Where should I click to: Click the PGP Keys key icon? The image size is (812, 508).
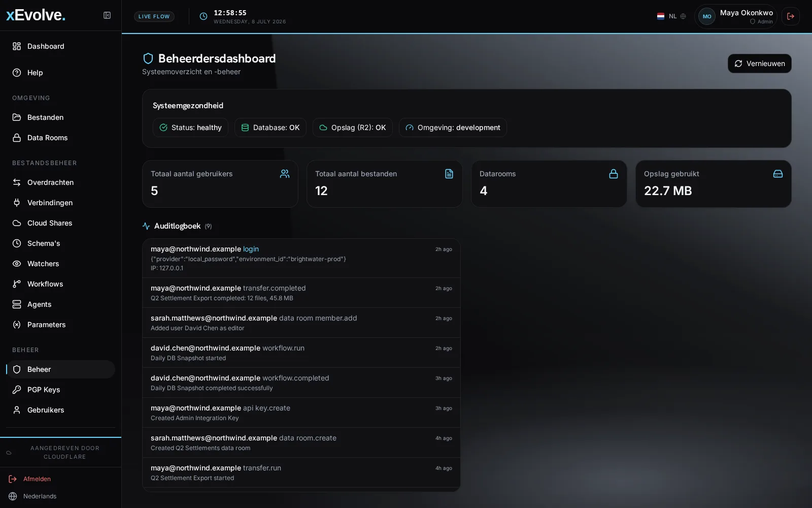coord(17,390)
